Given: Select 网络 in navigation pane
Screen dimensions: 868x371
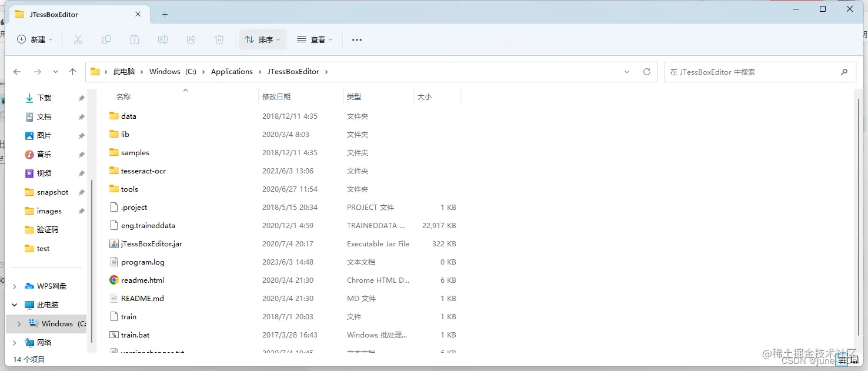Looking at the screenshot, I should (44, 343).
